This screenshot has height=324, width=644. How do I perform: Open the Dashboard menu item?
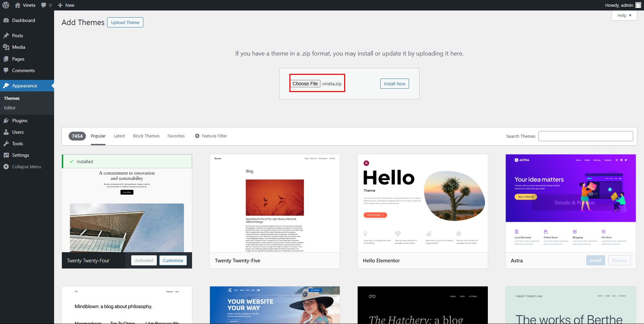click(27, 20)
